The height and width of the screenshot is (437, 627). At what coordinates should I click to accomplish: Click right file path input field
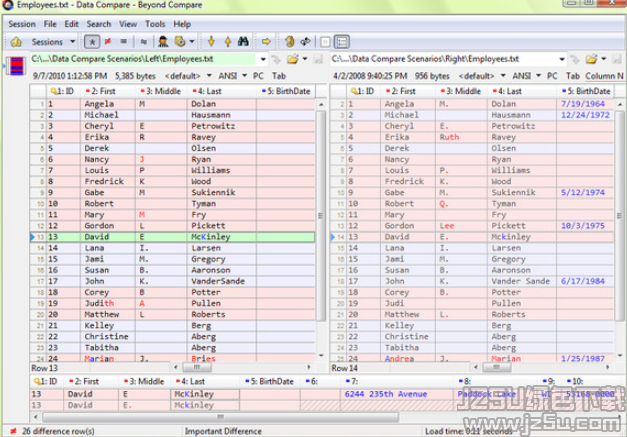click(443, 59)
